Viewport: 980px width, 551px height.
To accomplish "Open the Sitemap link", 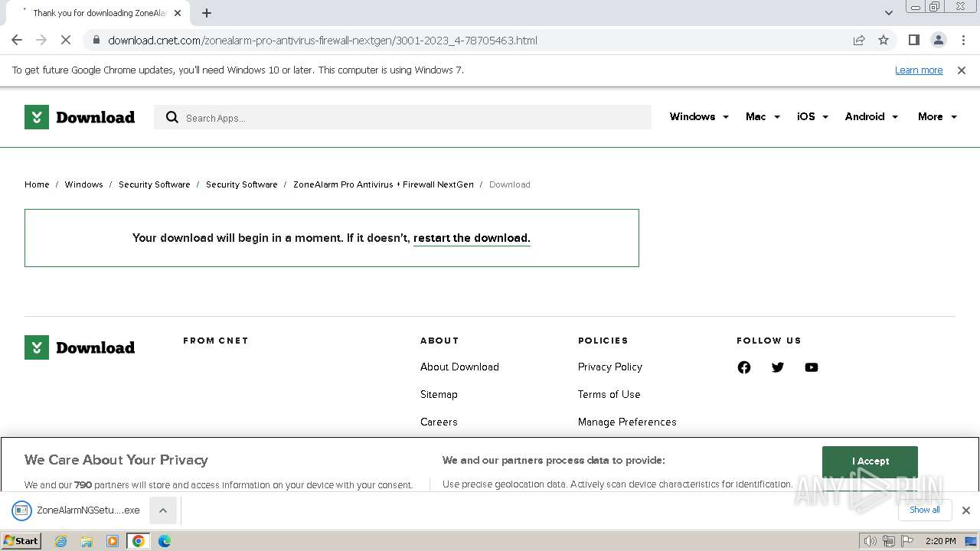I will (x=439, y=394).
